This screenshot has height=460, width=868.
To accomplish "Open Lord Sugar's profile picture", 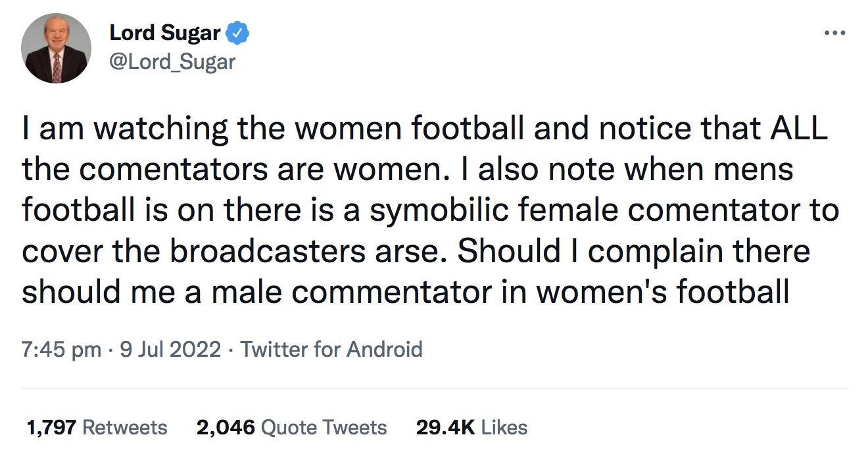I will [x=56, y=48].
